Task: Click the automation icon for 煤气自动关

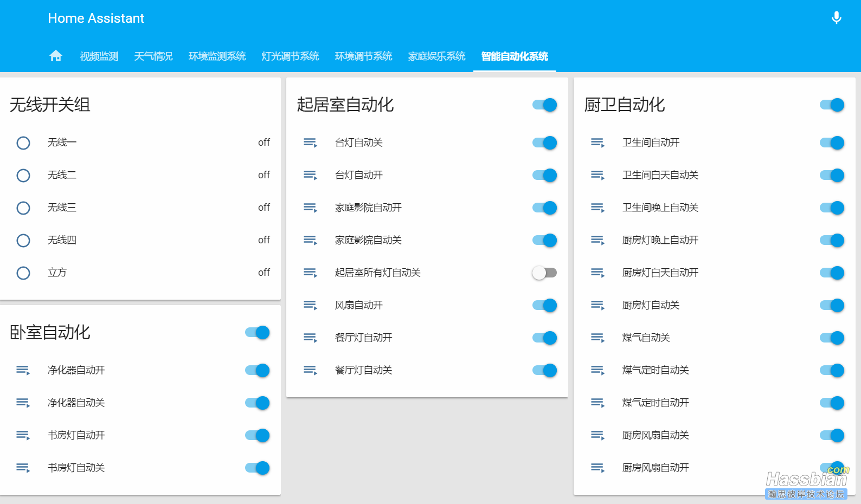Action: [598, 338]
